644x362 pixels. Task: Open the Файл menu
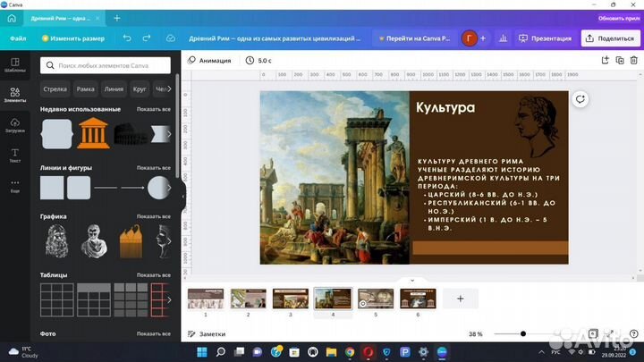18,38
